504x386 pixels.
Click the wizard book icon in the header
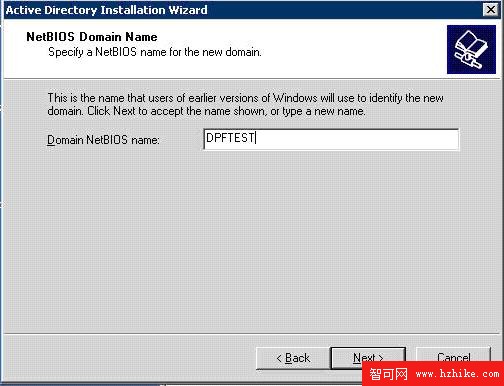[471, 49]
